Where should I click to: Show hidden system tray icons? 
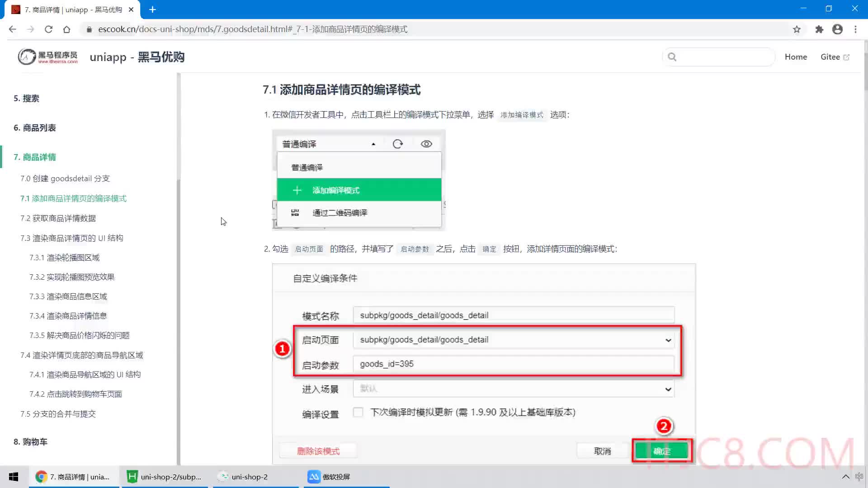[x=845, y=477]
